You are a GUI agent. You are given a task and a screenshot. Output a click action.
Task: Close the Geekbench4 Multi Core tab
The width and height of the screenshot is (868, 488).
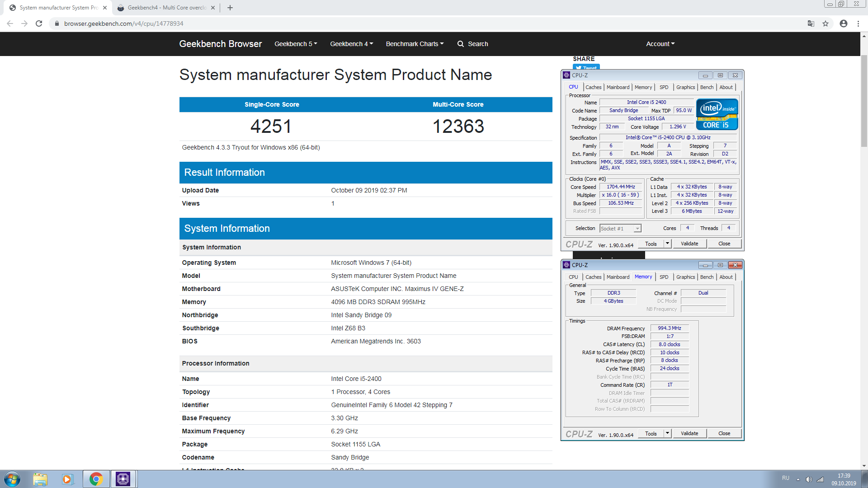tap(213, 8)
